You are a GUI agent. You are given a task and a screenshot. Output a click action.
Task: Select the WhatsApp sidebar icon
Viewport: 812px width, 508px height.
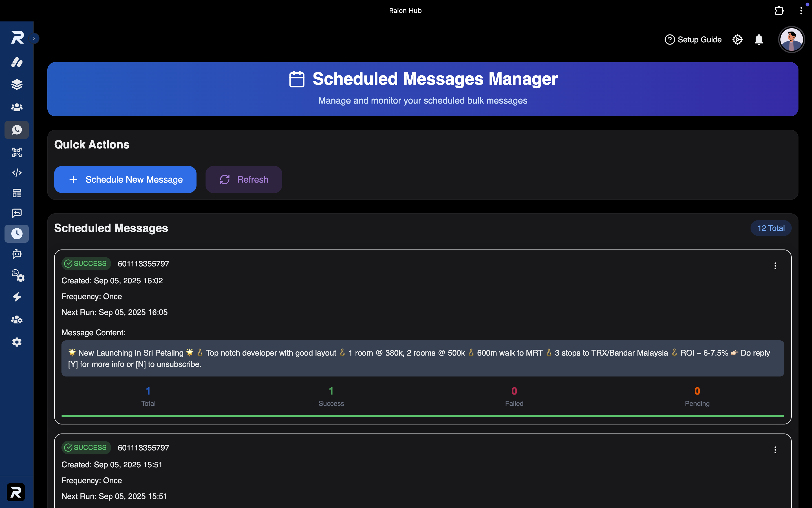[x=17, y=130]
